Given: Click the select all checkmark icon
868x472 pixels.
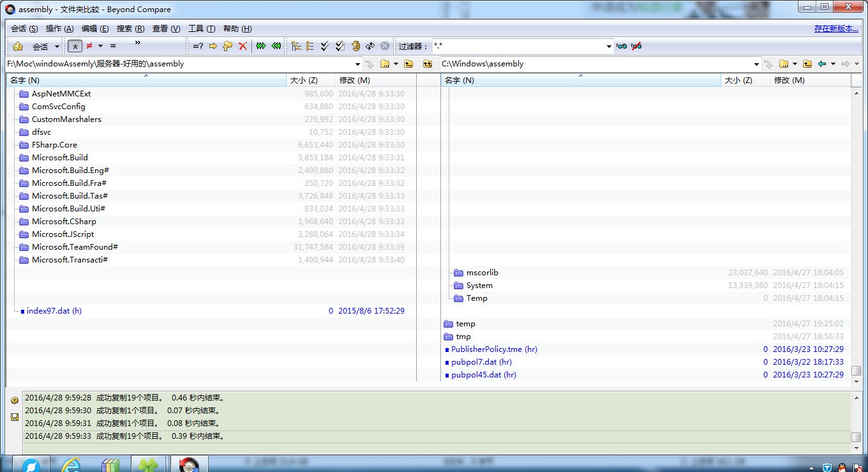Looking at the screenshot, I should [325, 46].
